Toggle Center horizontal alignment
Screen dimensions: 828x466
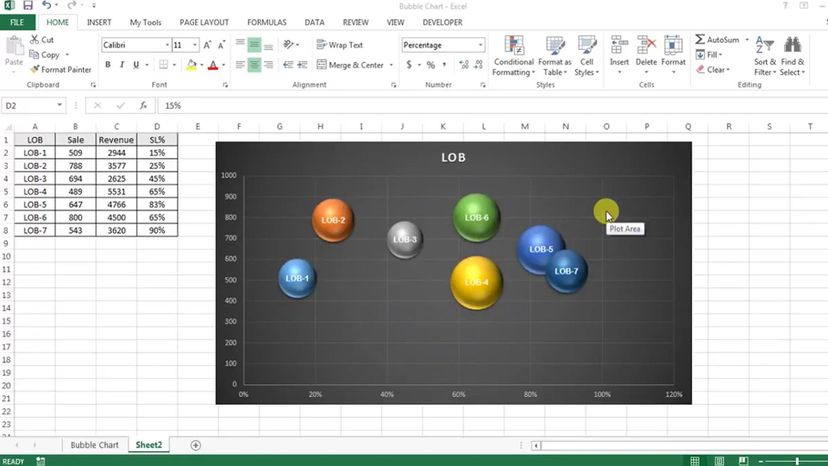tap(254, 65)
